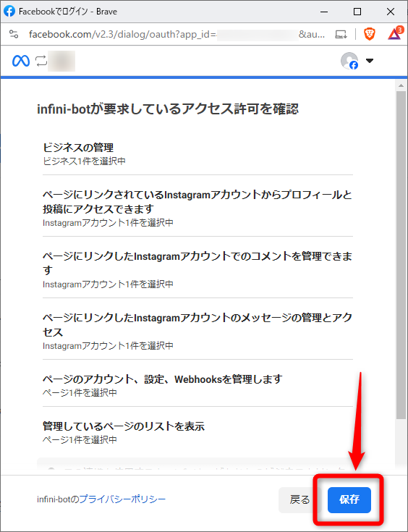Click the install app icon in address bar
This screenshot has width=408, height=532.
[x=341, y=34]
